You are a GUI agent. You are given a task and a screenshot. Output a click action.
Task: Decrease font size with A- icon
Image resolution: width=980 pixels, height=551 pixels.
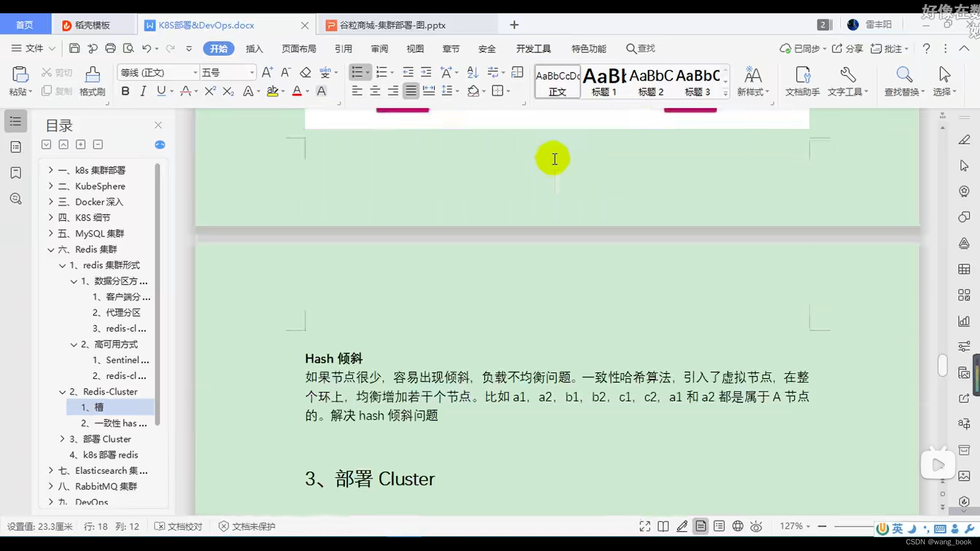[x=286, y=72]
